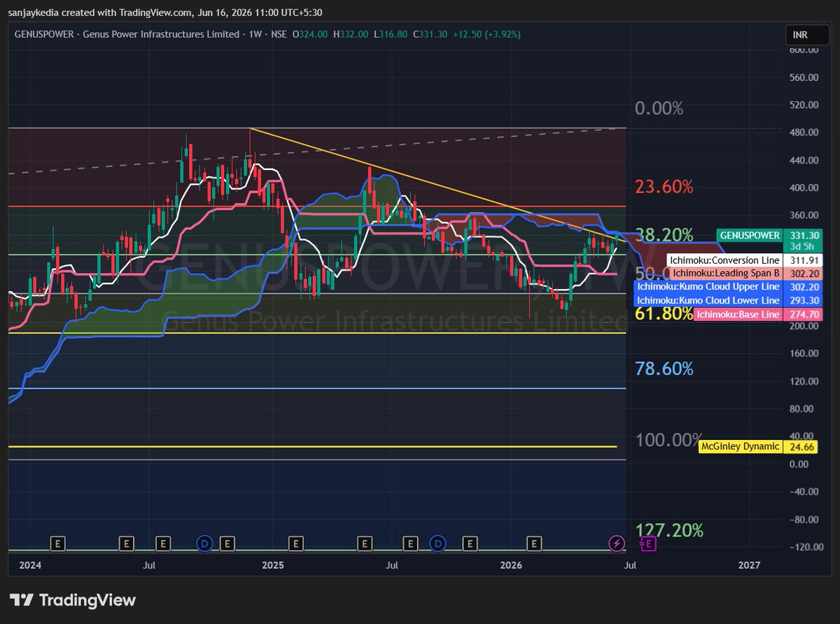Click the 293.30 cloud lower line value
840x624 pixels.
click(x=801, y=300)
